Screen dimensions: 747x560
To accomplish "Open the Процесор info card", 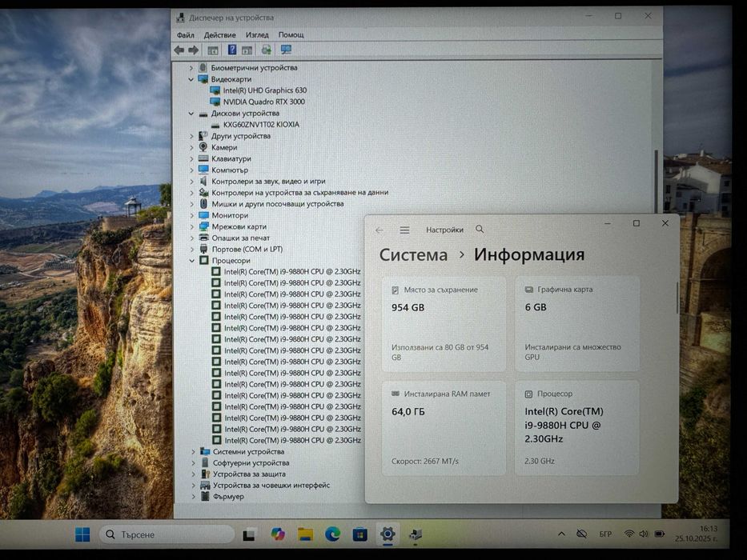I will [x=577, y=428].
